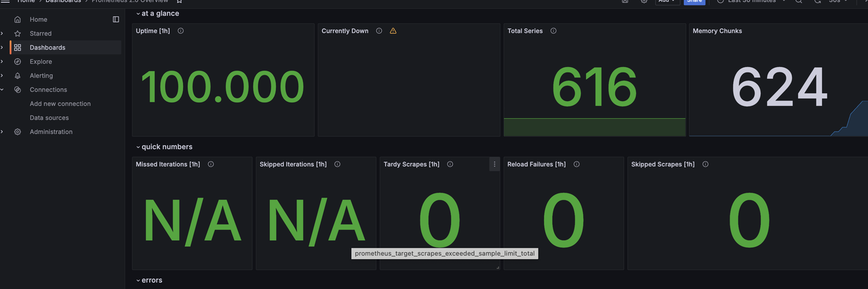The image size is (868, 289).
Task: Click info icon beside Currently Down
Action: 379,31
